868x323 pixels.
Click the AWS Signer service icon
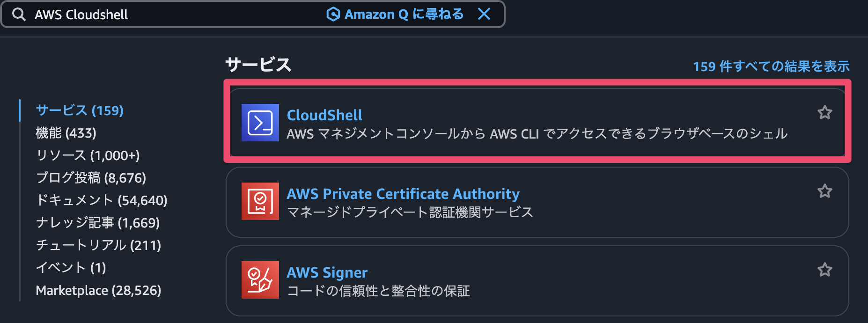tap(260, 280)
